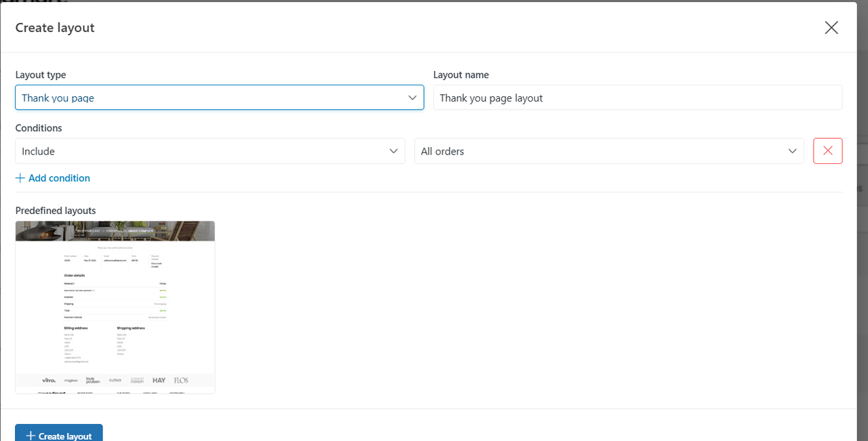Close the Create layout dialog
Image resolution: width=868 pixels, height=441 pixels.
[831, 28]
